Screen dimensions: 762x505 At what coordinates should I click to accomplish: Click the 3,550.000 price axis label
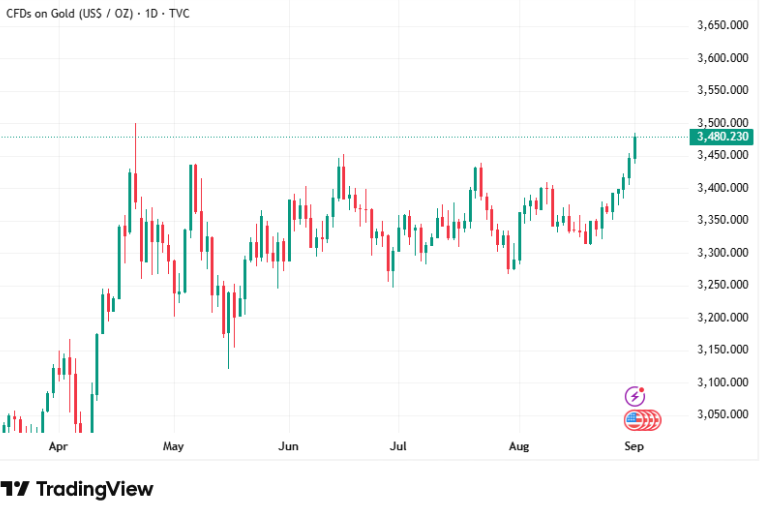tap(722, 90)
